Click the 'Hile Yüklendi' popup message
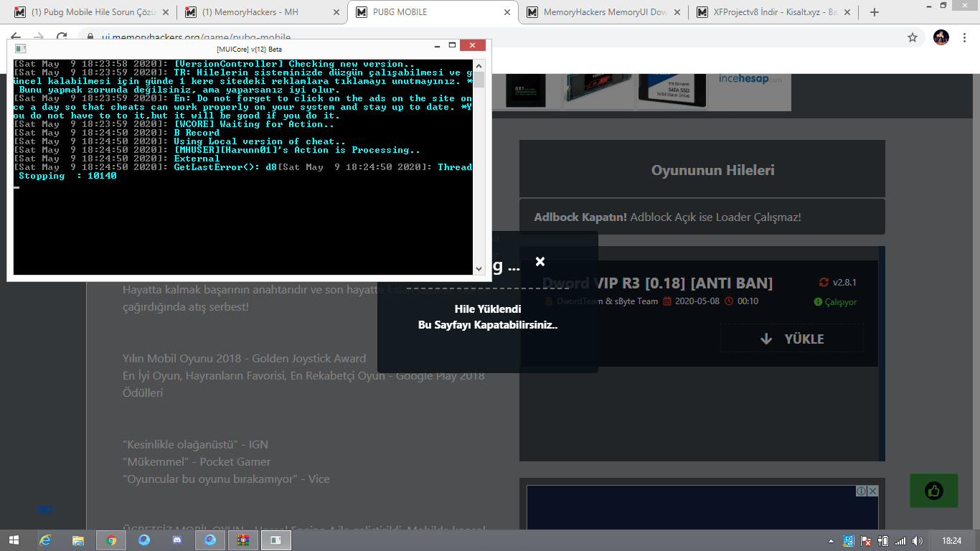The width and height of the screenshot is (980, 551). click(488, 309)
